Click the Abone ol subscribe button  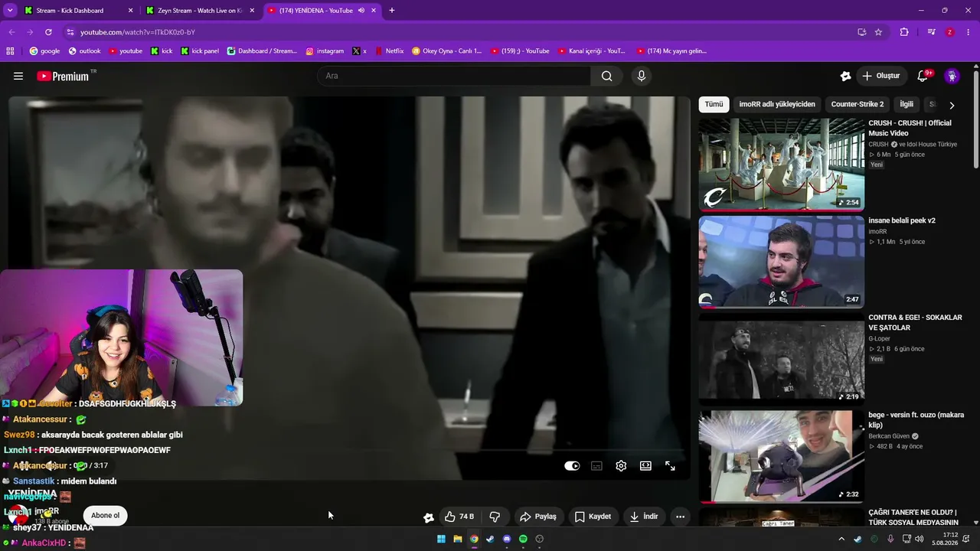[106, 516]
